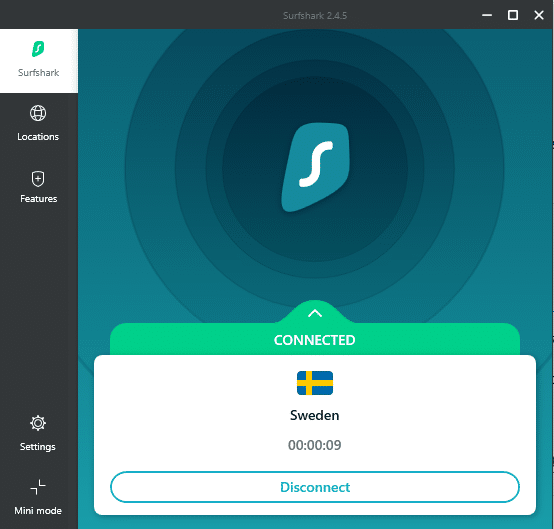Click the 00:00:09 connection timer
The width and height of the screenshot is (554, 529).
315,445
